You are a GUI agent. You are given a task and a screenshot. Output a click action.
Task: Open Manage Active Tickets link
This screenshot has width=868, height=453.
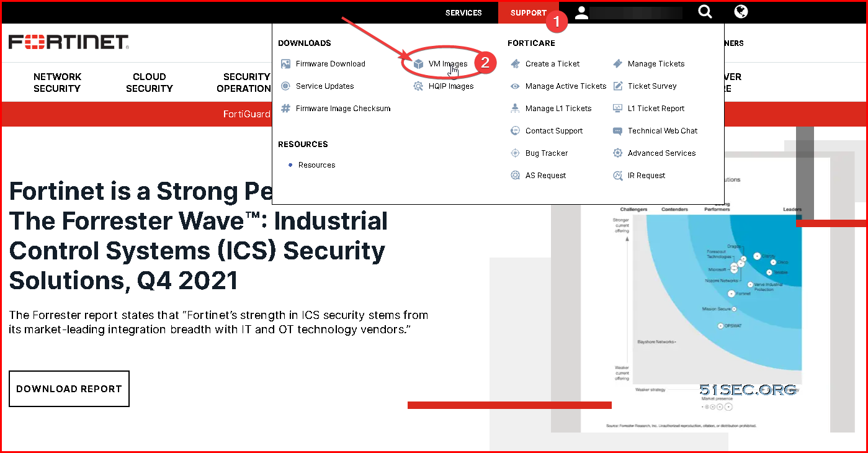tap(566, 86)
